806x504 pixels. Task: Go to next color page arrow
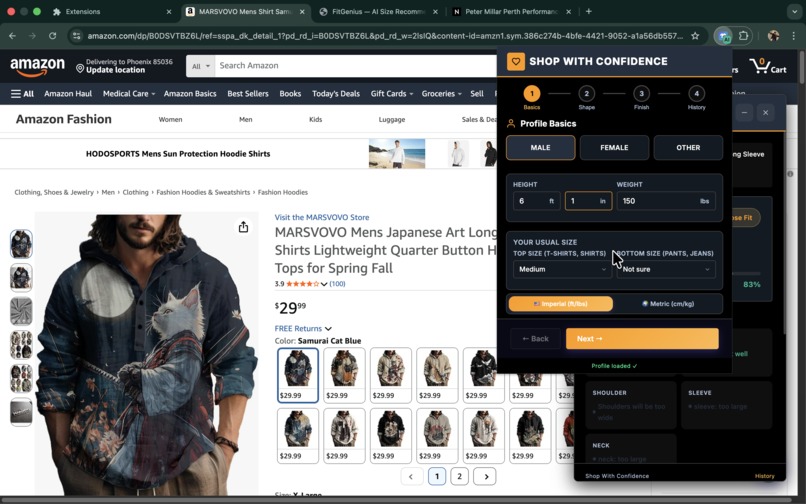pos(485,476)
